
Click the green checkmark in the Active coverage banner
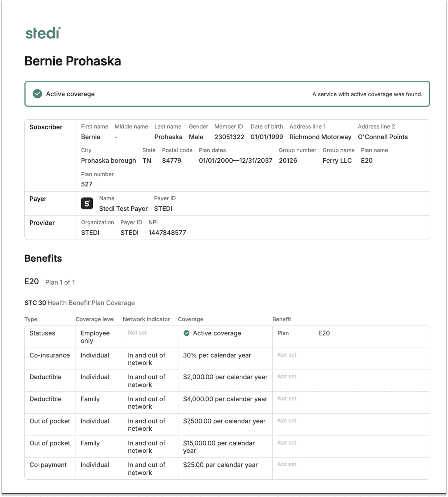[37, 94]
